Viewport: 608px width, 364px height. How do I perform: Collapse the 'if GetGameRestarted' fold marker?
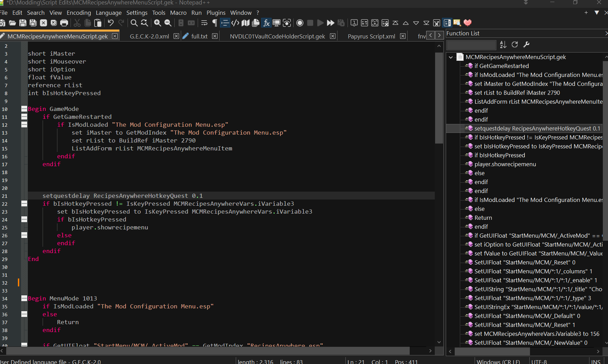pos(24,117)
